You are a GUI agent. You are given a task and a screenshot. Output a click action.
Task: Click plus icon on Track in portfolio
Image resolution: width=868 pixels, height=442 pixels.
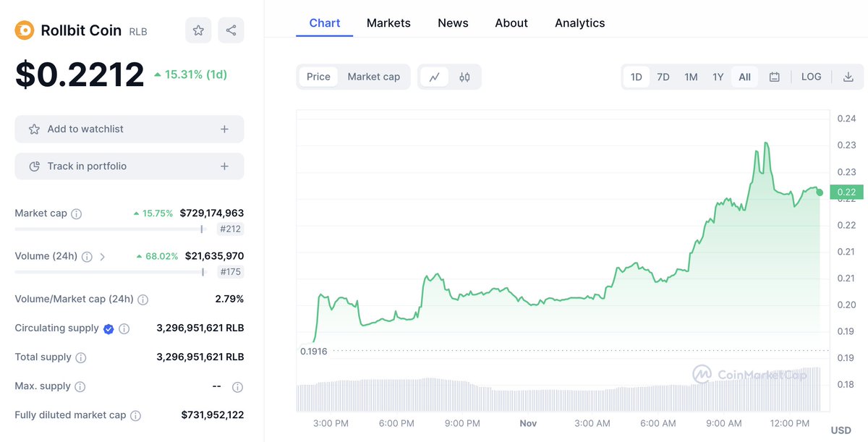224,166
